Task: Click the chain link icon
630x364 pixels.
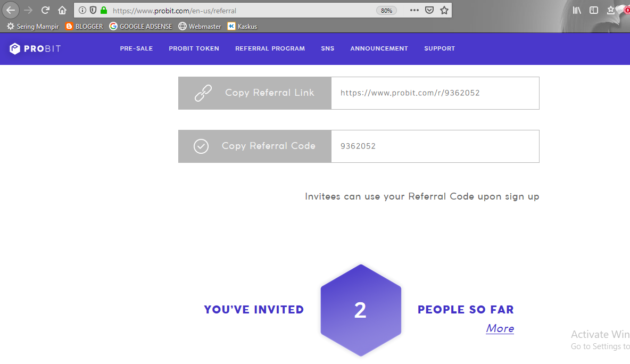Action: point(203,93)
